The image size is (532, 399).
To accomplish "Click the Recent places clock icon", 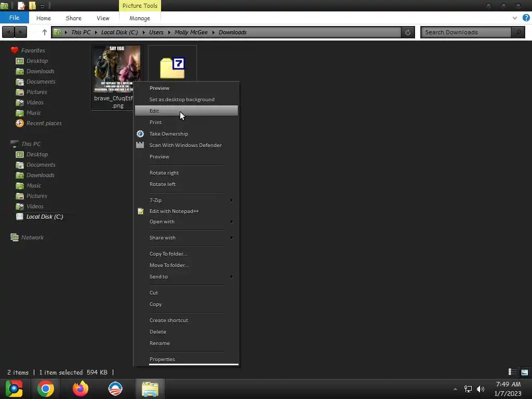I will [x=20, y=123].
